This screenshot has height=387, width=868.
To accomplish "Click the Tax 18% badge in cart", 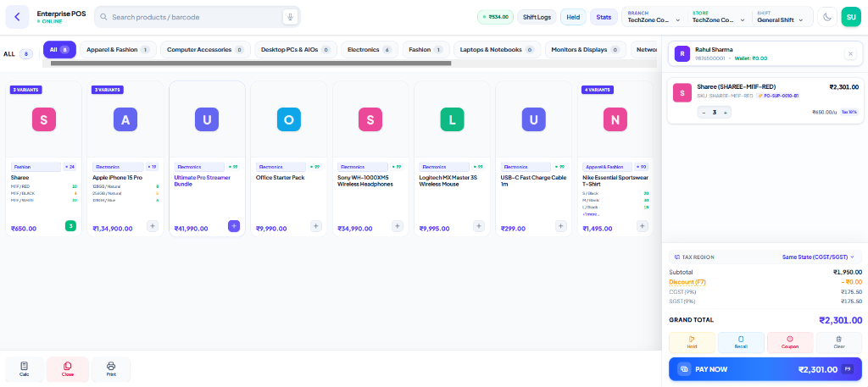I will pyautogui.click(x=849, y=112).
